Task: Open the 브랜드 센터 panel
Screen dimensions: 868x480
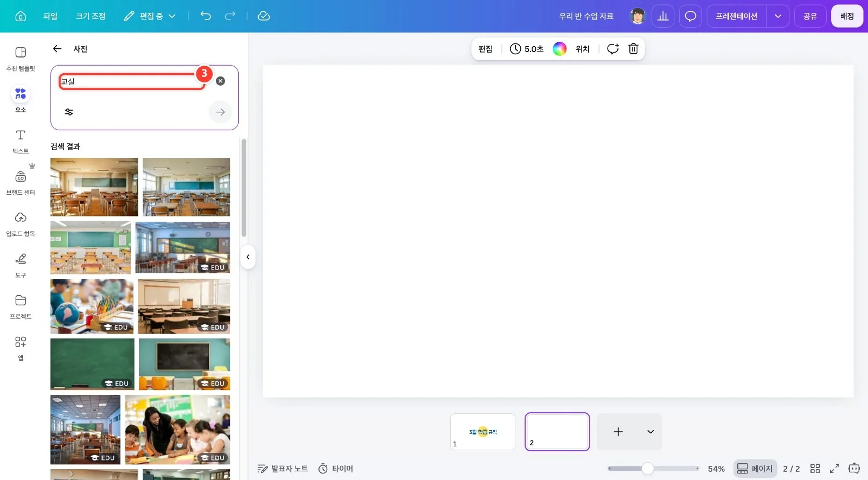Action: pyautogui.click(x=21, y=183)
